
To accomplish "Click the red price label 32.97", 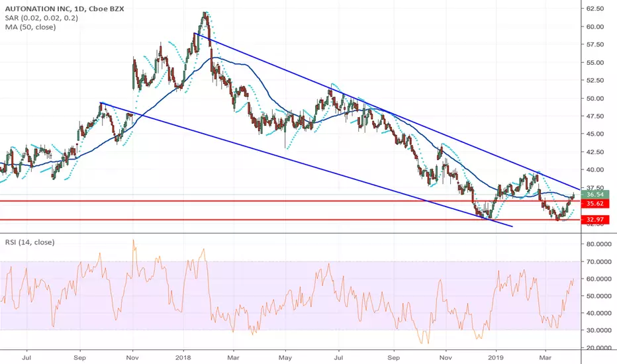I will (x=594, y=220).
